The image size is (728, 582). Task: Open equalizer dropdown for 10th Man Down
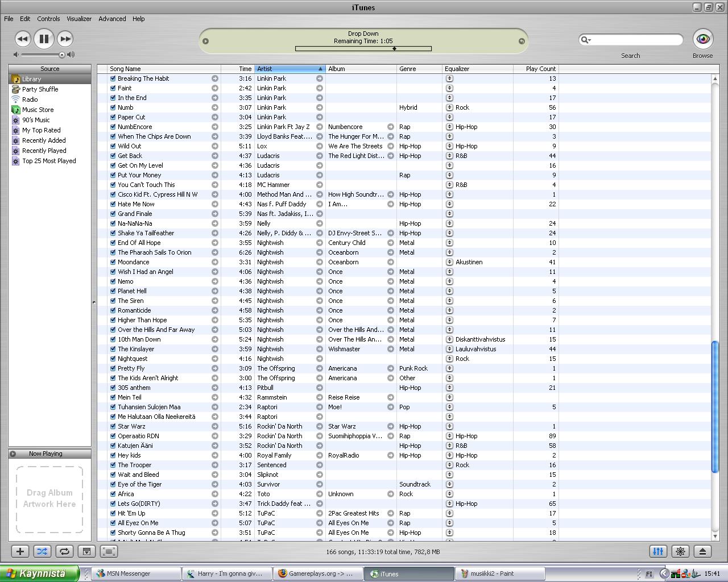point(449,339)
